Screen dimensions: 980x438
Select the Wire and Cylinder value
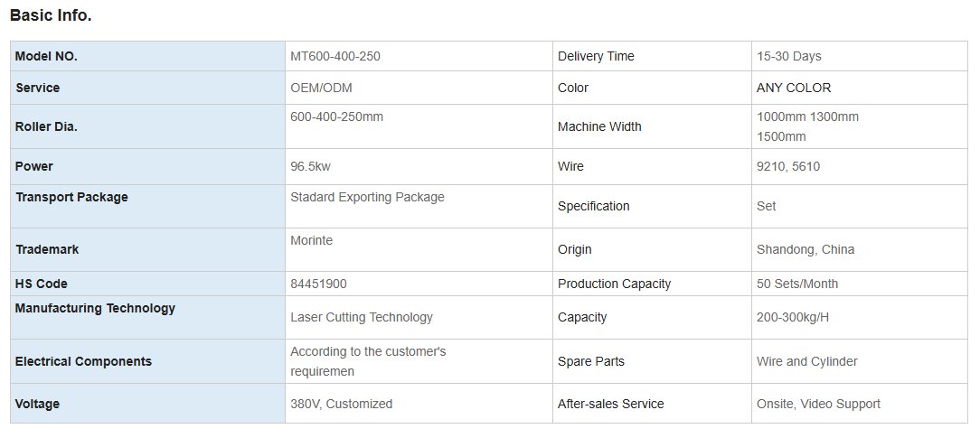tap(806, 361)
